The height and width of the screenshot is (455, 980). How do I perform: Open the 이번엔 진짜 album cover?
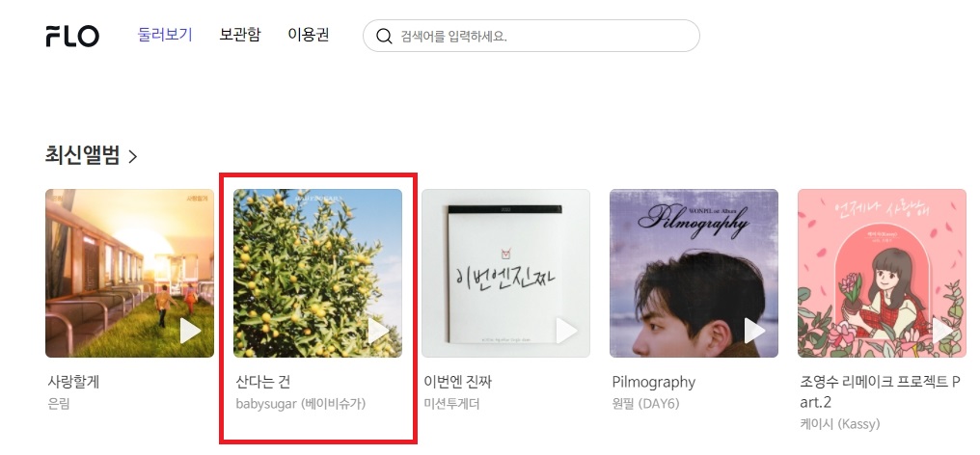(505, 273)
